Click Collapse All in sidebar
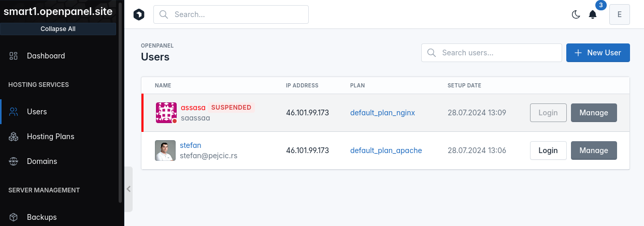 (58, 29)
